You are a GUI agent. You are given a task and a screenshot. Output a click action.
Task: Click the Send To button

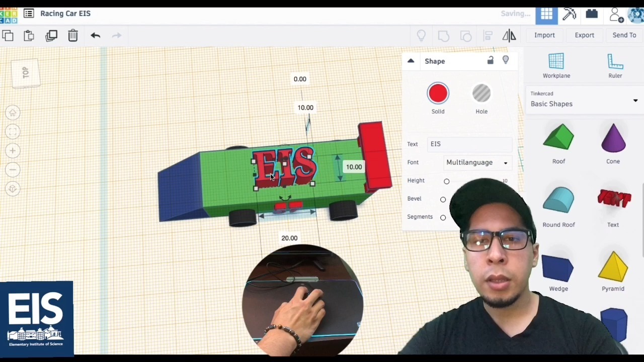point(624,35)
